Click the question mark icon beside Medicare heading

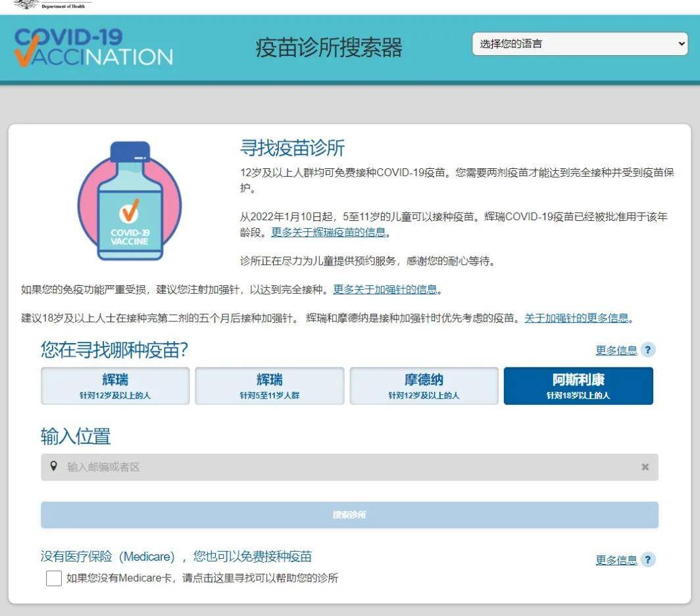pos(648,559)
